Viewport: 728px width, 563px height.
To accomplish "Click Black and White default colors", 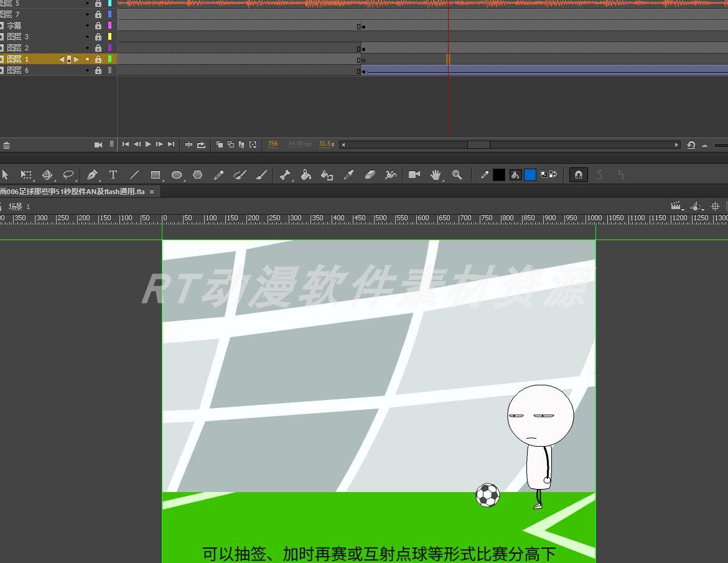I will (544, 175).
